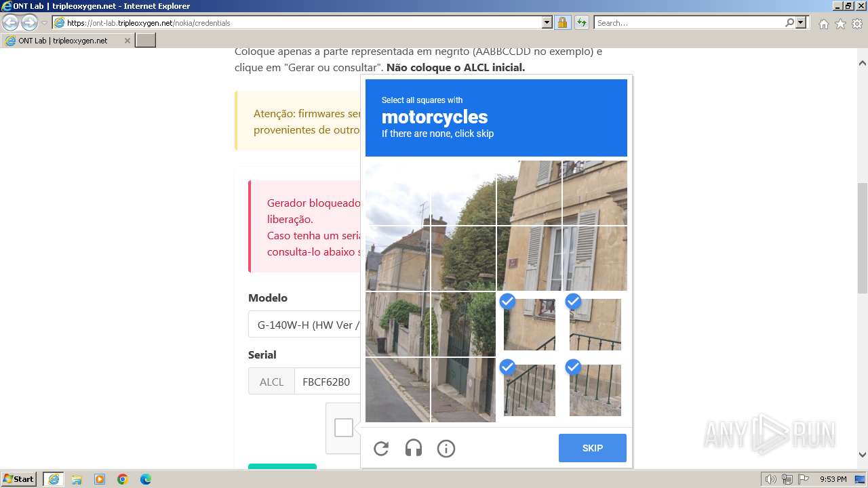The height and width of the screenshot is (488, 868).
Task: Click the green button below captcha
Action: [x=282, y=466]
